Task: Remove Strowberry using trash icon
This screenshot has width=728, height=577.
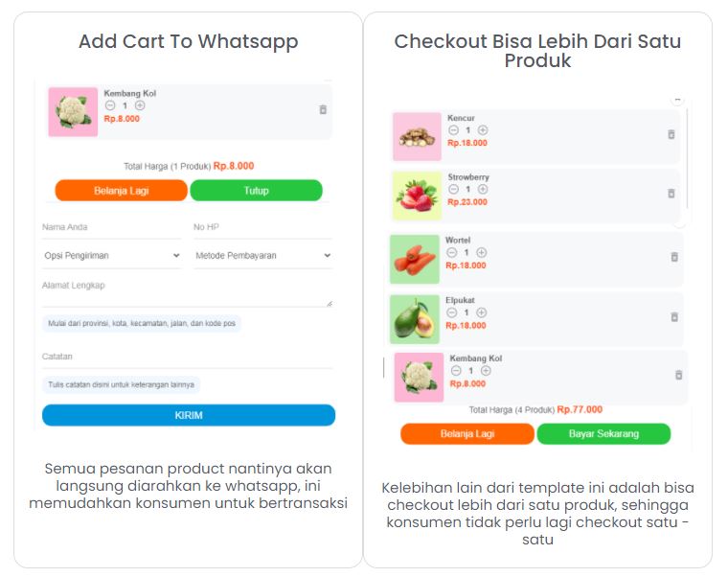Action: [671, 194]
